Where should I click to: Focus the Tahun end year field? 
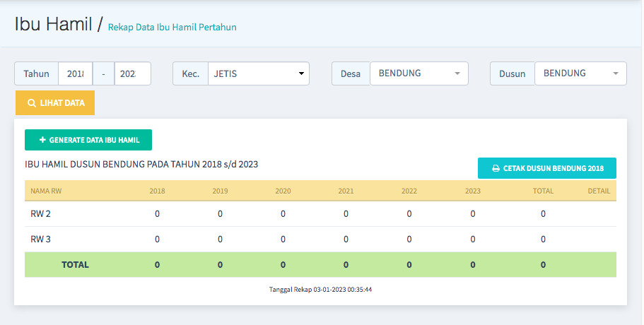pos(132,73)
